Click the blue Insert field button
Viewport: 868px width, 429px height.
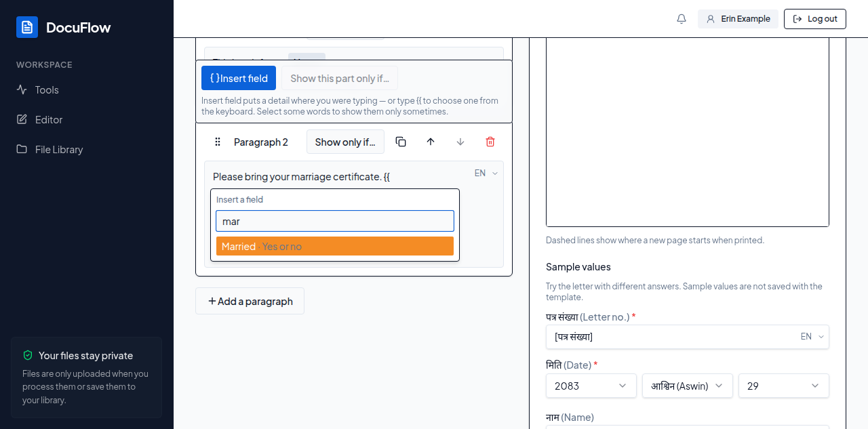point(239,78)
